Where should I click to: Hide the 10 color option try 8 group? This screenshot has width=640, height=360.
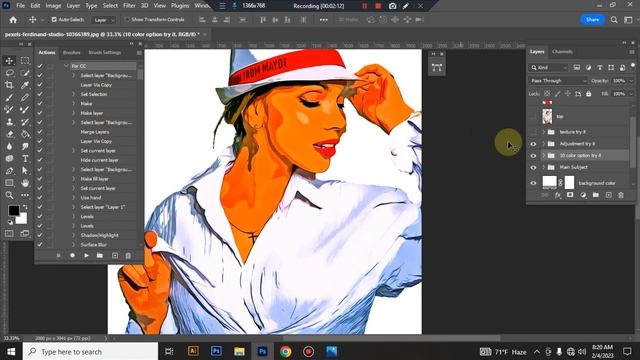(533, 156)
